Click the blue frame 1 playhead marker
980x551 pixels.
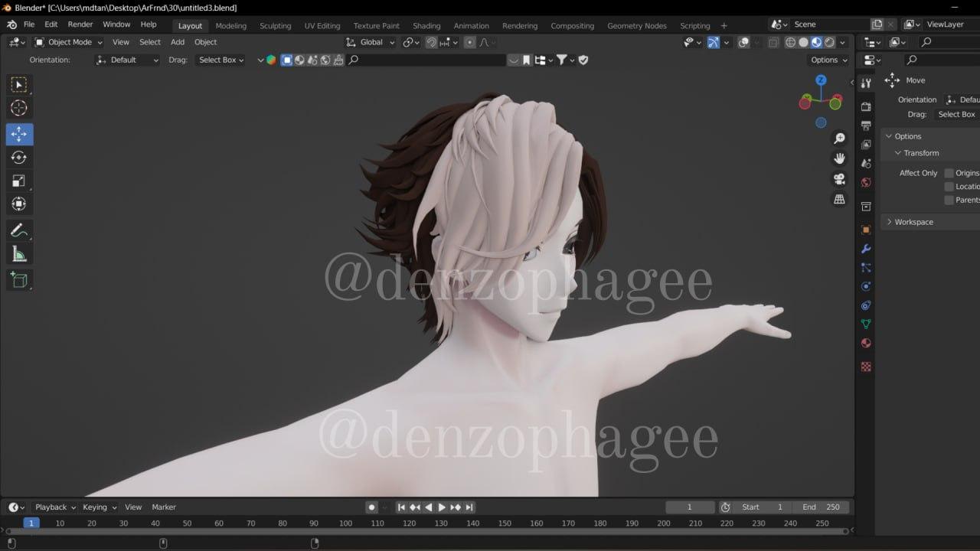(31, 523)
